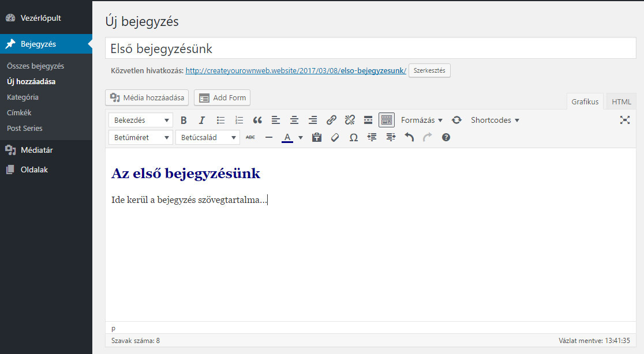Go to Összes bejegyzés

35,66
